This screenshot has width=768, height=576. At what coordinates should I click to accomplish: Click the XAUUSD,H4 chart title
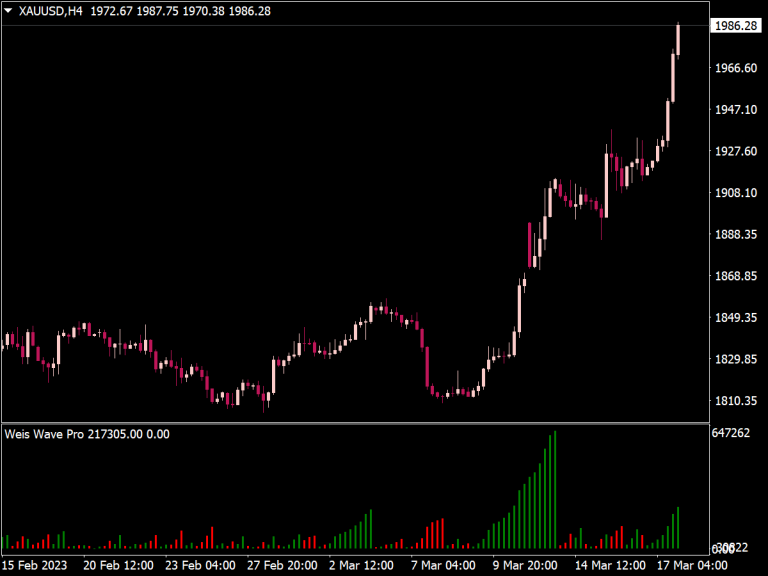pyautogui.click(x=51, y=12)
